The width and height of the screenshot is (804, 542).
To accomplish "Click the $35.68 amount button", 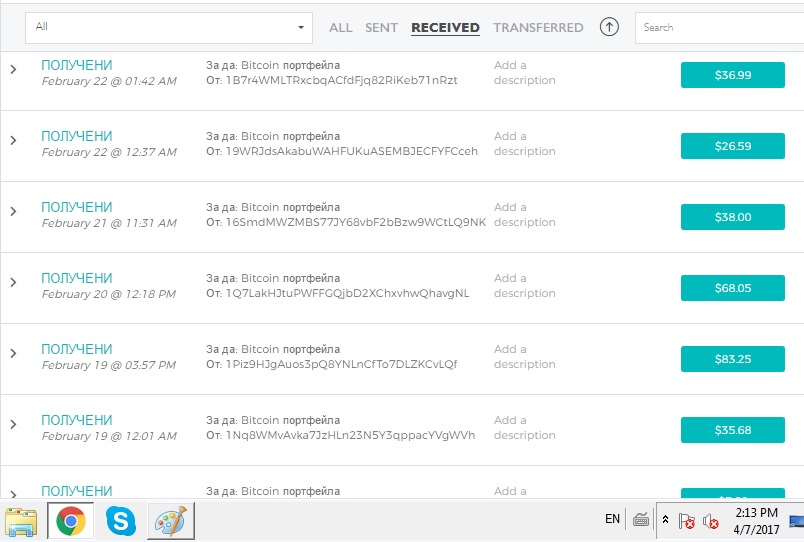I will tap(733, 430).
